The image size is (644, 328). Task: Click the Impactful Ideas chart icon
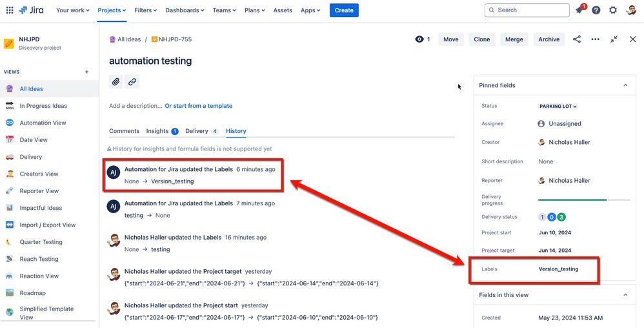(10, 208)
